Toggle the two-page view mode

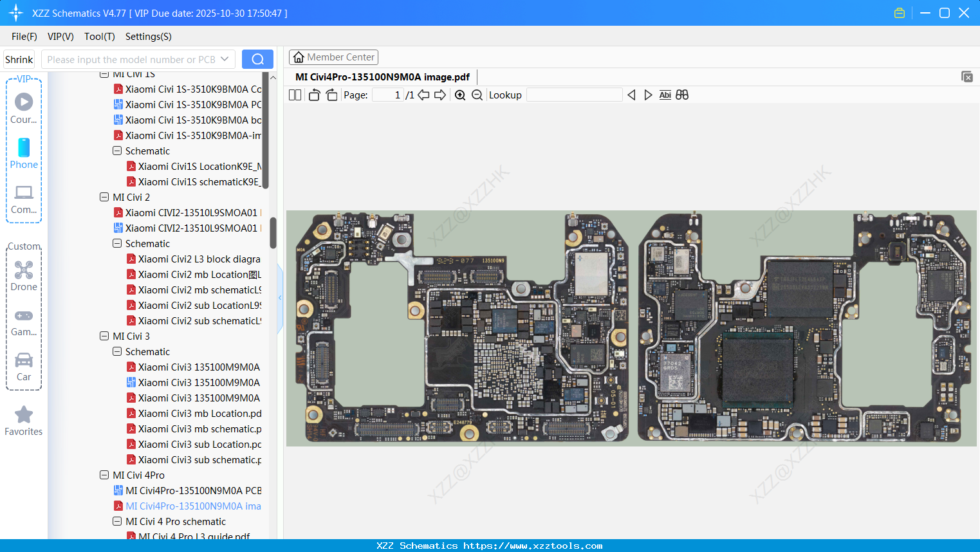click(x=294, y=95)
